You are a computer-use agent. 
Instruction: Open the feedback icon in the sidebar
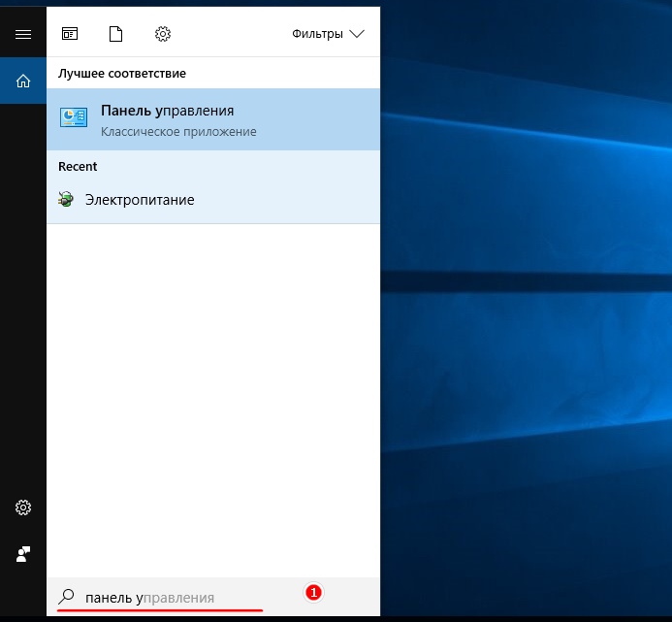pyautogui.click(x=23, y=554)
